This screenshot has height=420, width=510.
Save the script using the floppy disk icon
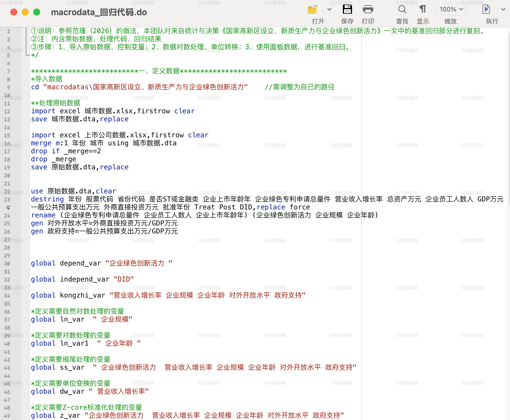point(347,9)
